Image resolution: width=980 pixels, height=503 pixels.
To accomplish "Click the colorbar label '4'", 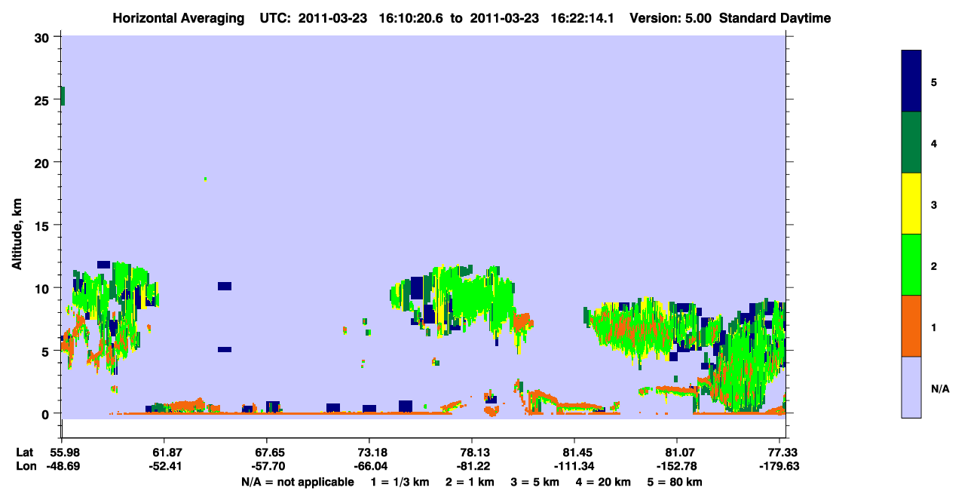I will tap(935, 143).
